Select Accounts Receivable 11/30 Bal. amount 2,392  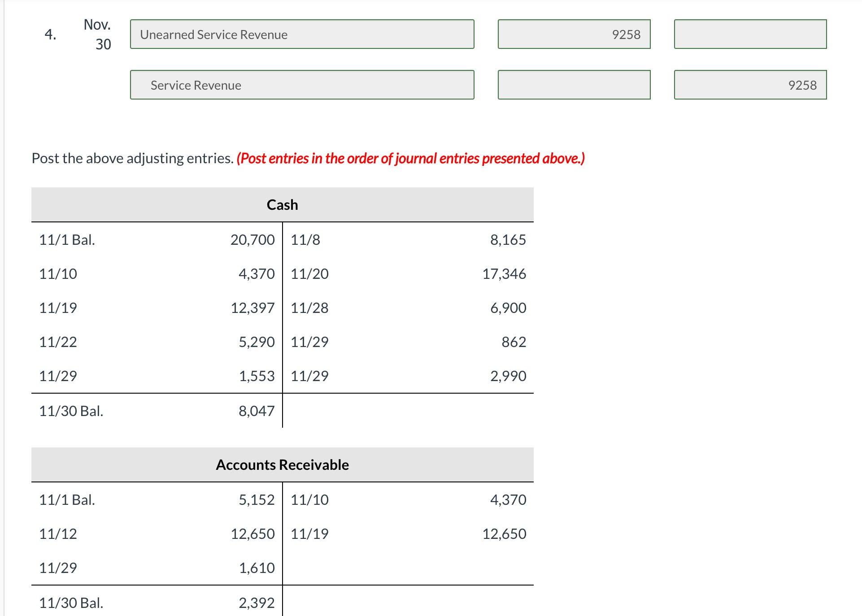[257, 603]
